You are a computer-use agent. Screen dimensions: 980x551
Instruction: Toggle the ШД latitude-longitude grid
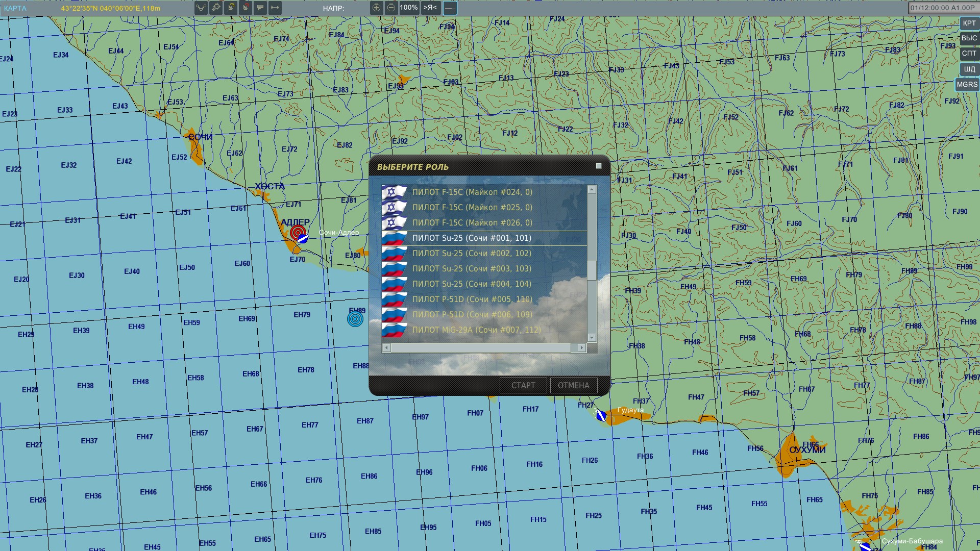(x=969, y=69)
